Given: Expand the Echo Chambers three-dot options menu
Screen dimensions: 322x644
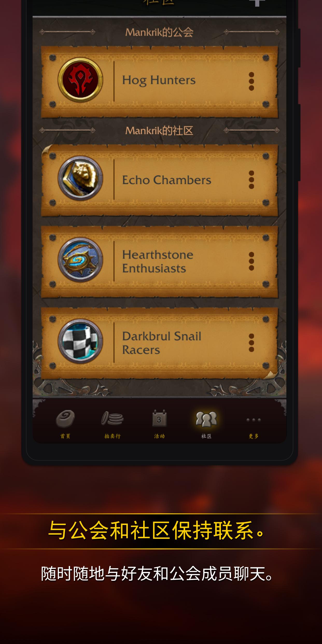Looking at the screenshot, I should pos(251,180).
